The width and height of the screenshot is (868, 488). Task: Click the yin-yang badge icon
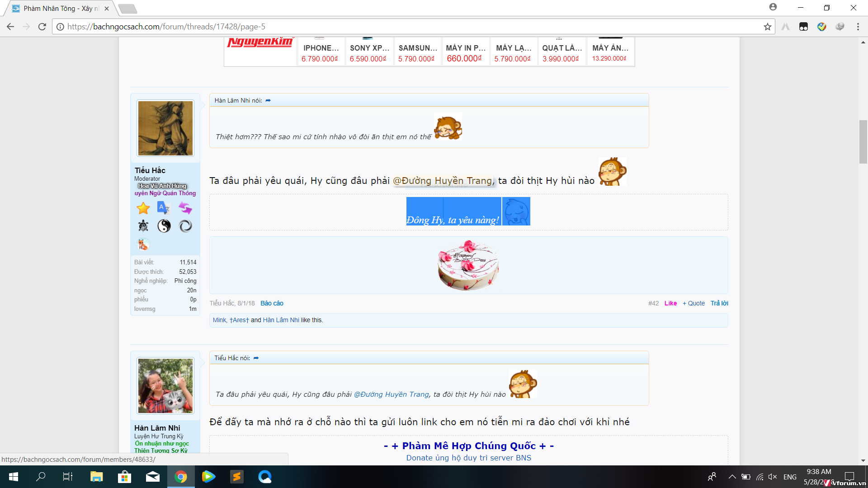(164, 225)
